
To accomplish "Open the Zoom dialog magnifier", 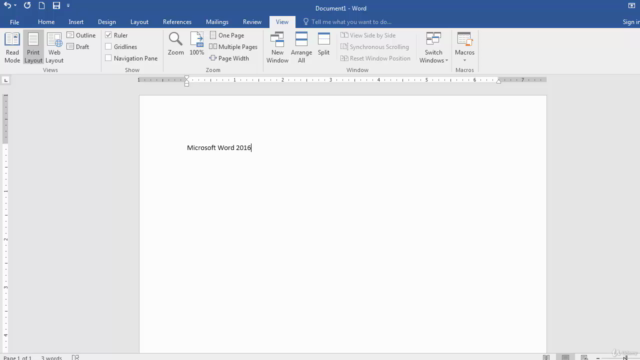I will (176, 44).
